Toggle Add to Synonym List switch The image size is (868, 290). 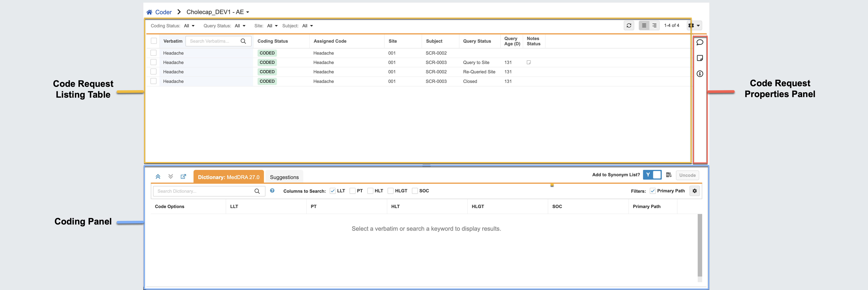pos(652,175)
